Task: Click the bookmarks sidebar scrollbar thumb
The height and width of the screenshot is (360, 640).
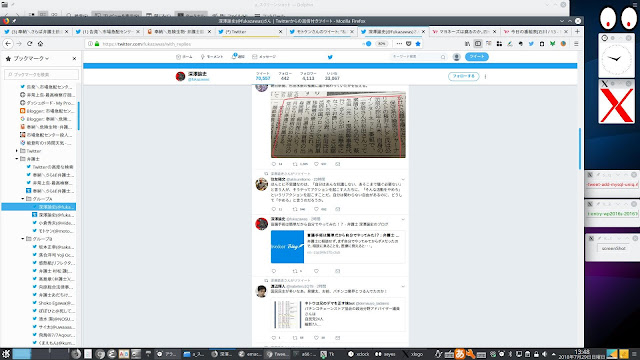Action: [78, 116]
